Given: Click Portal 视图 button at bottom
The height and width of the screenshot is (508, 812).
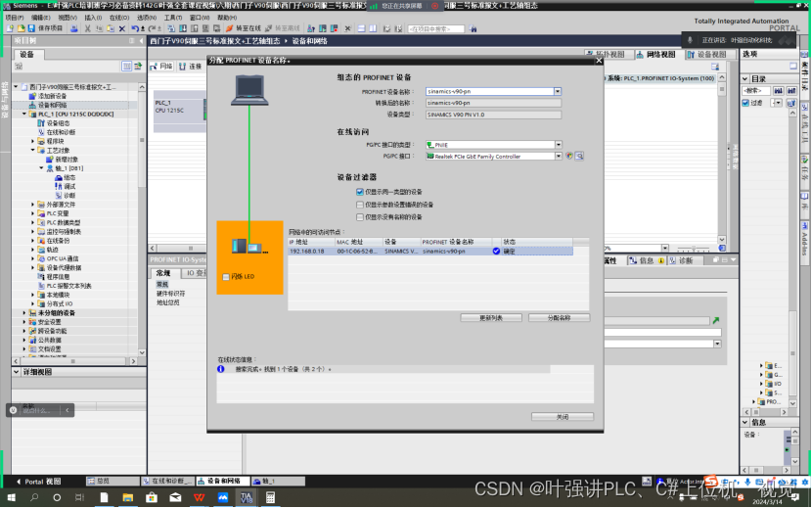Looking at the screenshot, I should pyautogui.click(x=39, y=482).
